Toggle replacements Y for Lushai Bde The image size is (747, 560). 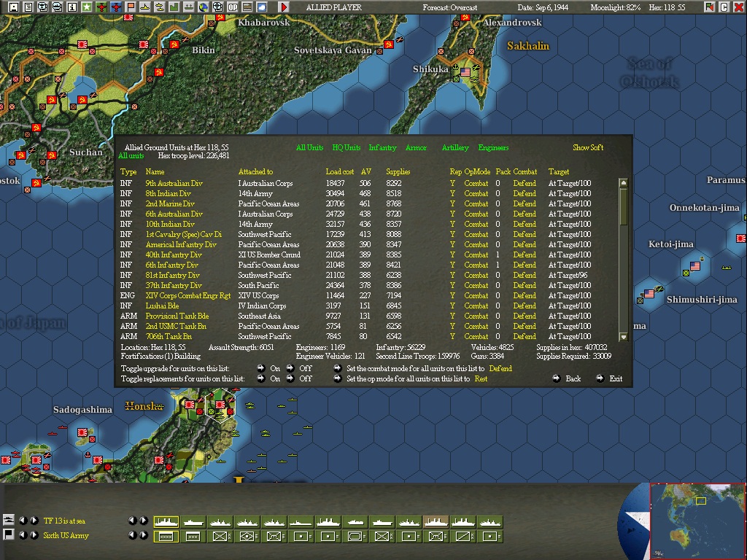[452, 306]
